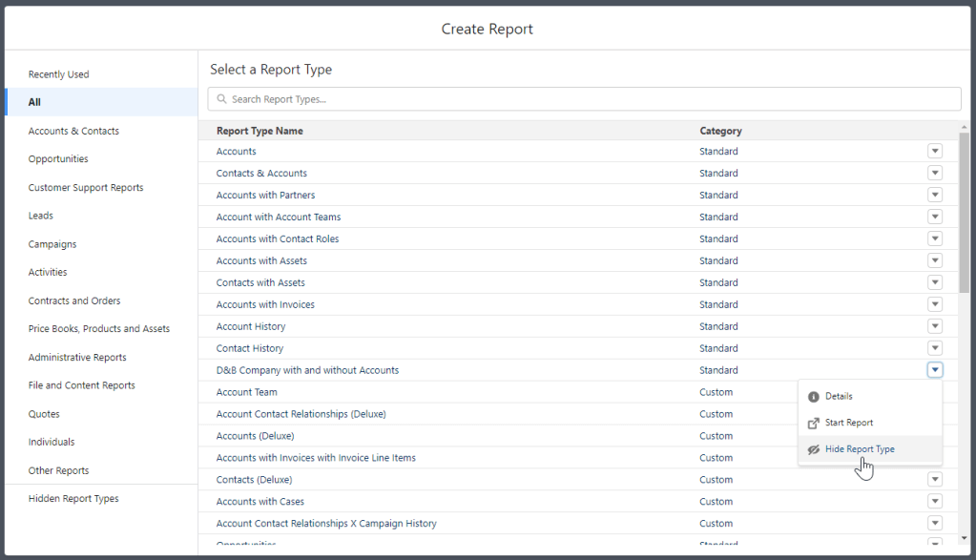Select Hide Report Type menu option
The height and width of the screenshot is (560, 976).
pyautogui.click(x=860, y=450)
